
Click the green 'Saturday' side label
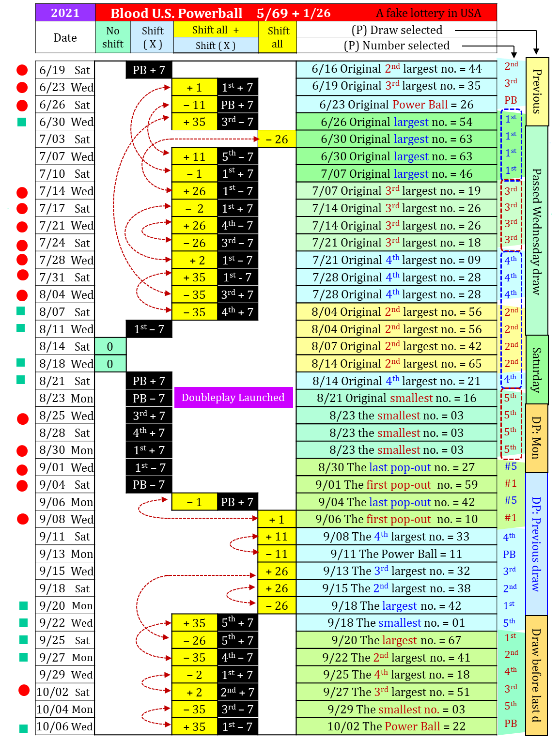tap(537, 370)
